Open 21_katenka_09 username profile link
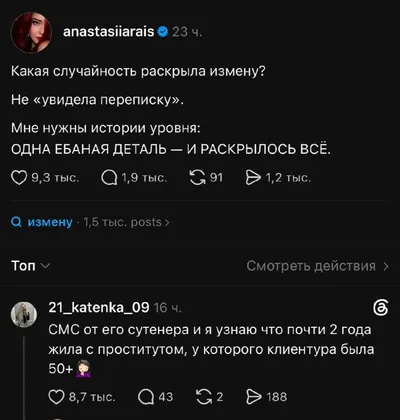Image resolution: width=400 pixels, height=420 pixels. pyautogui.click(x=99, y=307)
